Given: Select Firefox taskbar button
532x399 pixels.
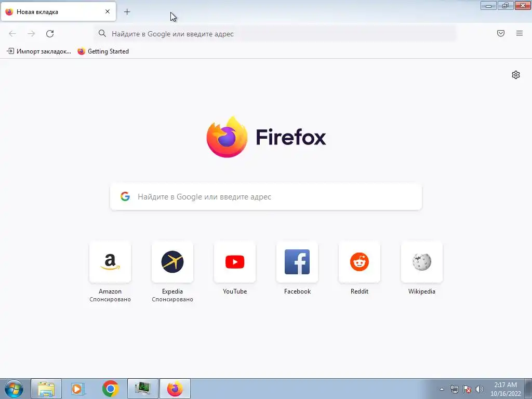Looking at the screenshot, I should pos(175,389).
